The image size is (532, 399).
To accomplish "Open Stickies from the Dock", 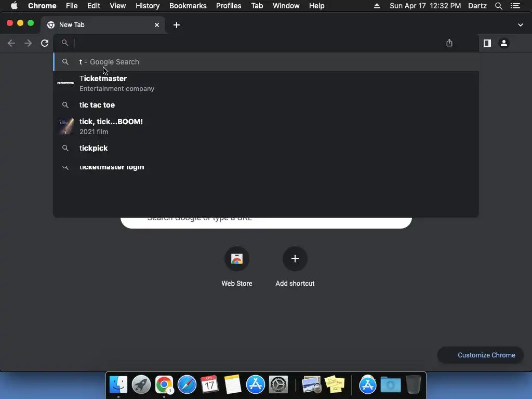I will click(335, 384).
